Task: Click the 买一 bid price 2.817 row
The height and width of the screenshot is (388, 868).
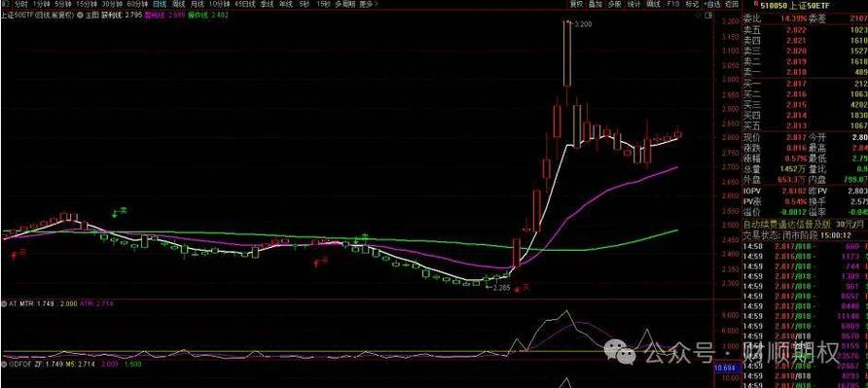Action: click(x=806, y=84)
